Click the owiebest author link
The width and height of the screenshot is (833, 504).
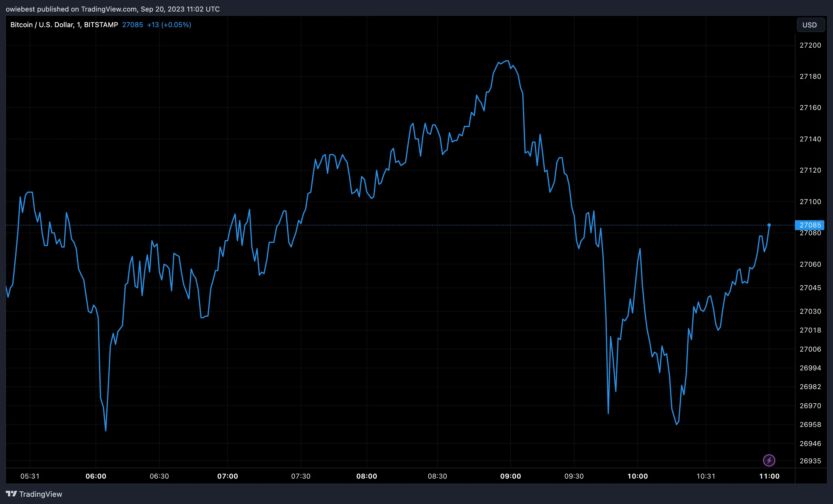click(x=20, y=9)
